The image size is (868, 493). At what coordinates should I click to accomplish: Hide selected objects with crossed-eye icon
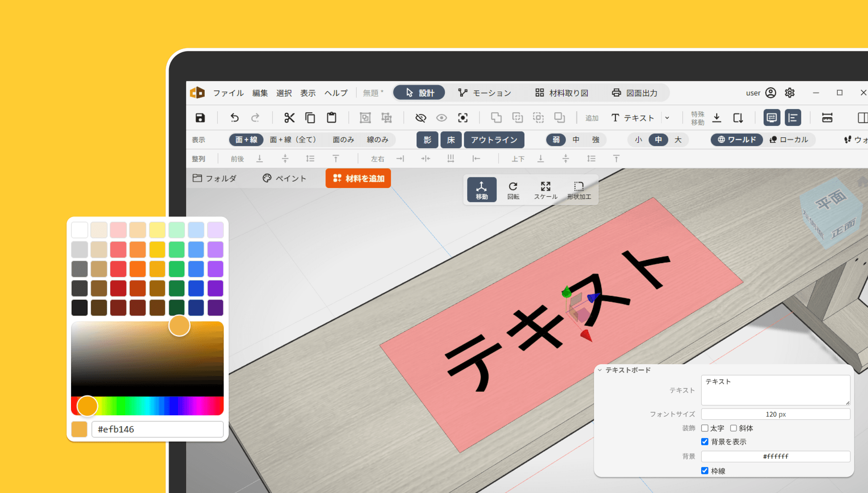pos(420,118)
